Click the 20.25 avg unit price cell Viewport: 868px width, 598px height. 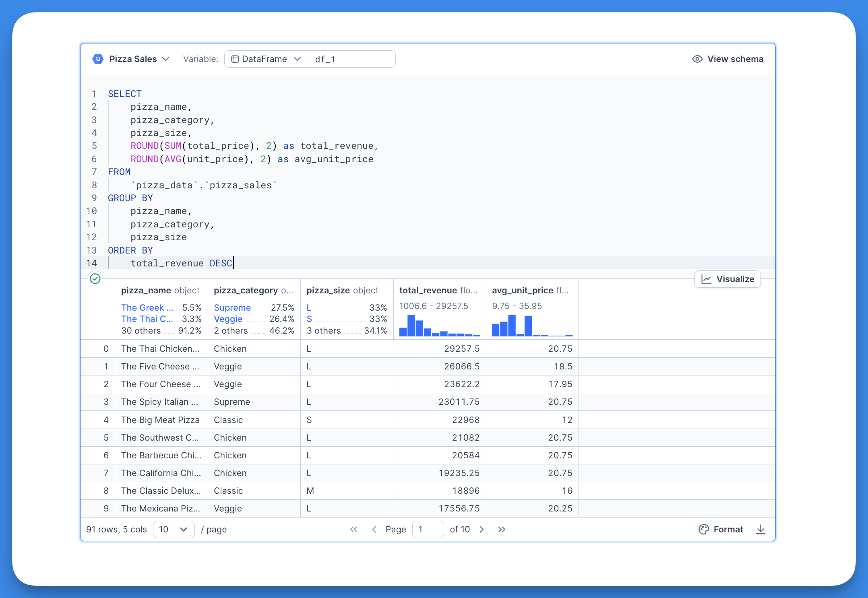532,508
